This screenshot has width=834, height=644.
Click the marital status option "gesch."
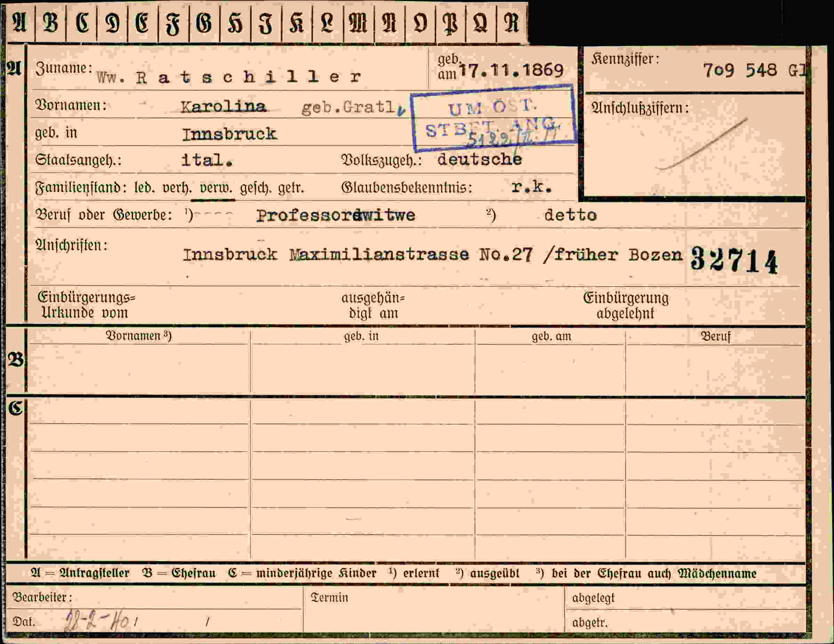(x=256, y=188)
